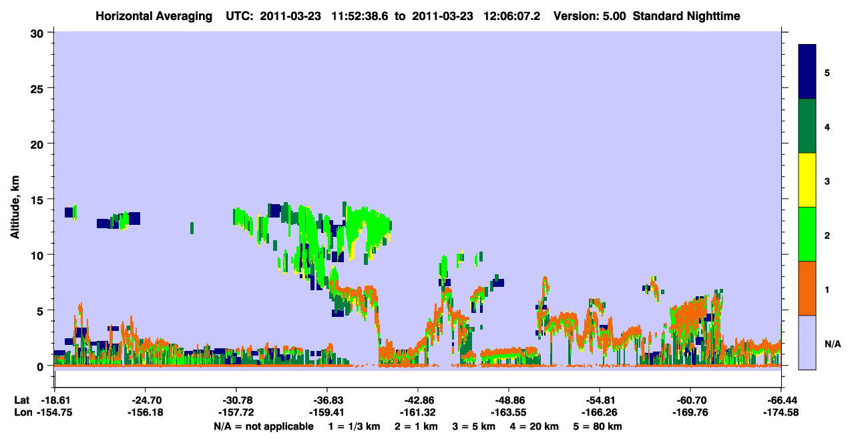Click the yellow colorbar segment 3
This screenshot has width=868, height=445.
pos(807,180)
